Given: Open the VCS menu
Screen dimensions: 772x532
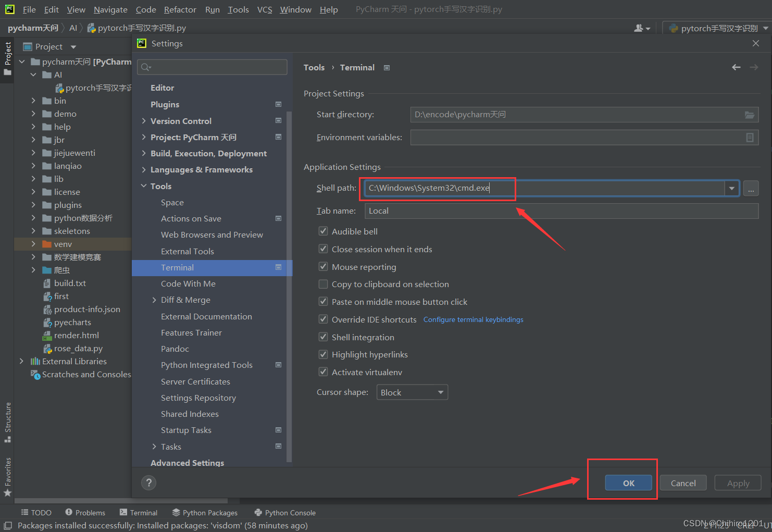Looking at the screenshot, I should (265, 9).
